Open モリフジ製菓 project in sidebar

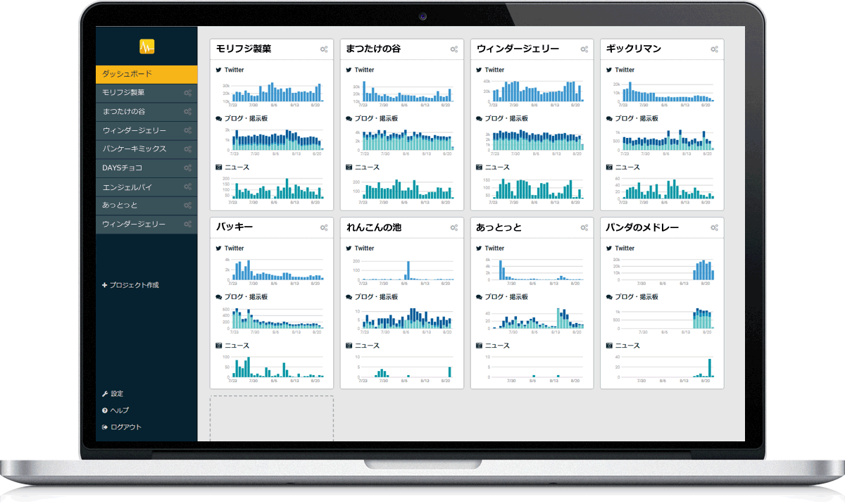tap(124, 93)
